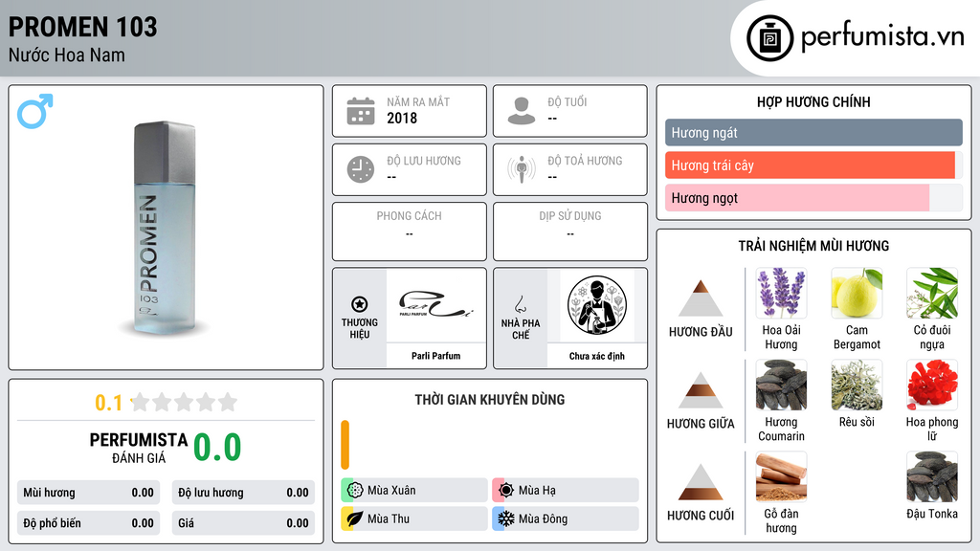
Task: Click the Dịp sử dụng card
Action: 570,231
